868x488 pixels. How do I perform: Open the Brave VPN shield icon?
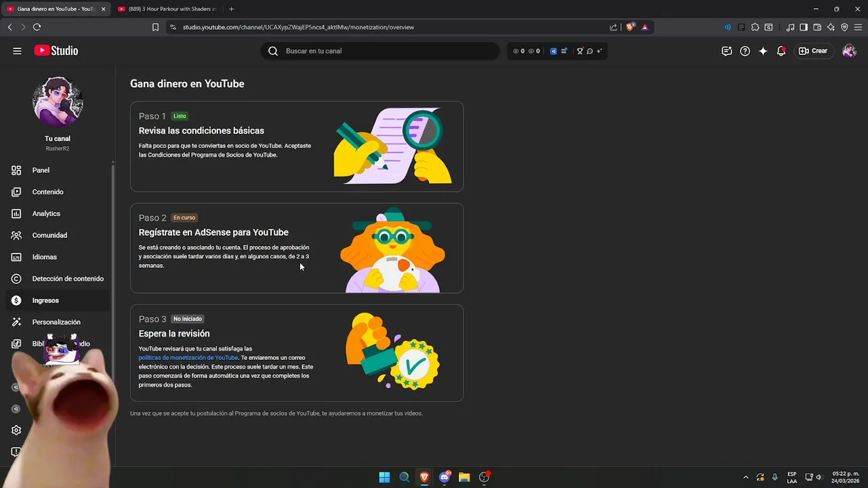pos(844,27)
